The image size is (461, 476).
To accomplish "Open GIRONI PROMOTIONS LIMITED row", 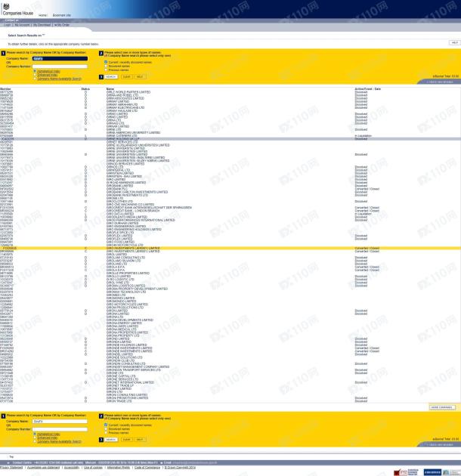I will (230, 398).
